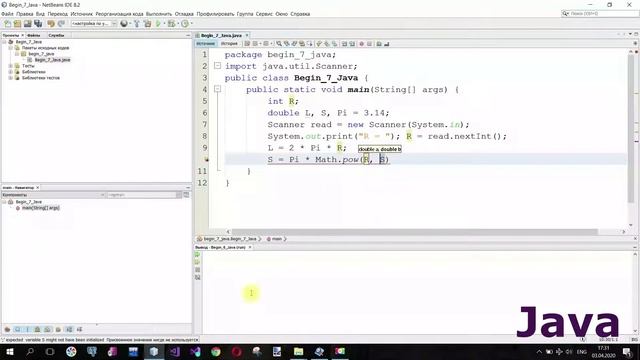Close the Navigator panel tab

point(38,187)
